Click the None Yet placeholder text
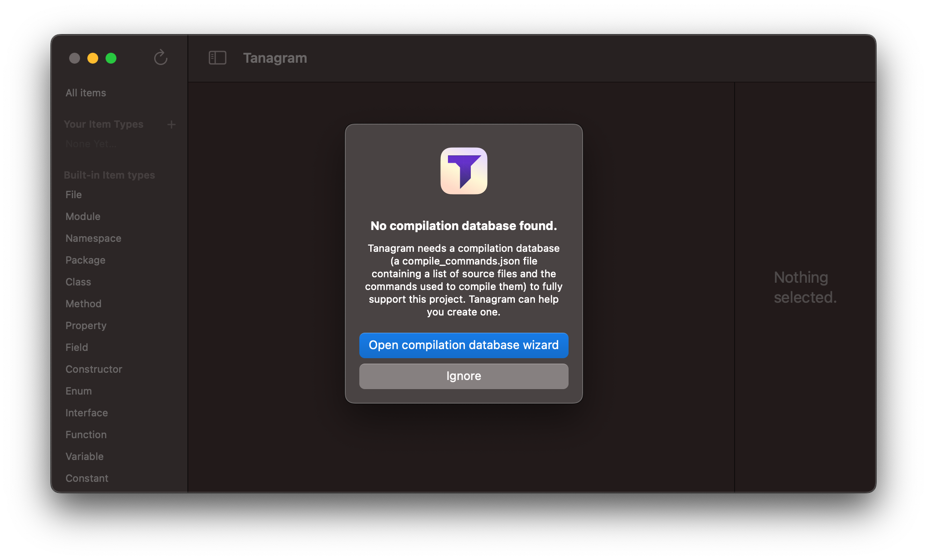 [91, 144]
